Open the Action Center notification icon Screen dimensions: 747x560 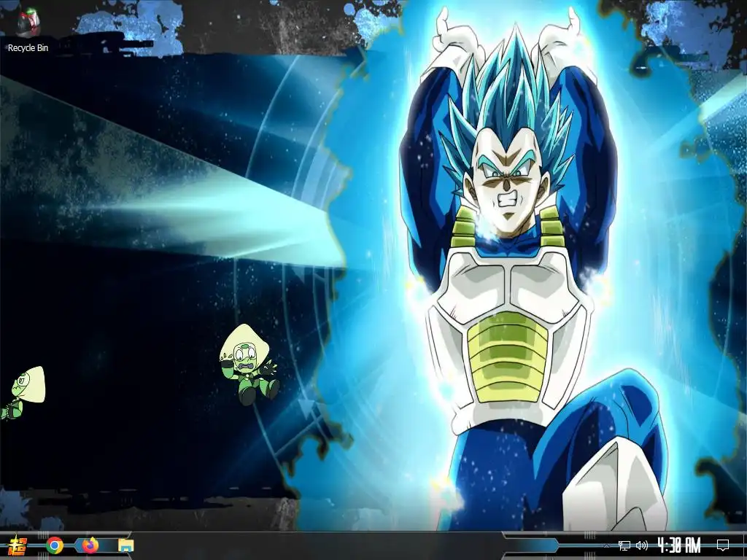tap(723, 545)
